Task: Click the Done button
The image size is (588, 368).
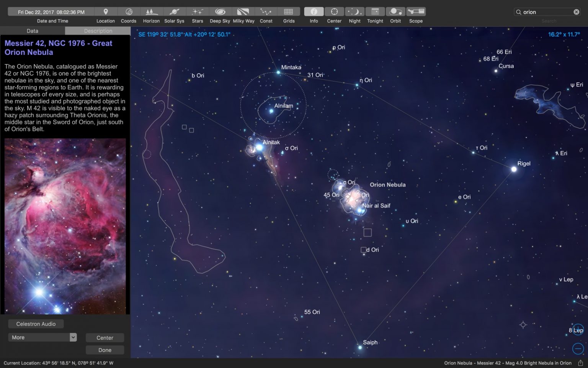Action: pos(105,350)
